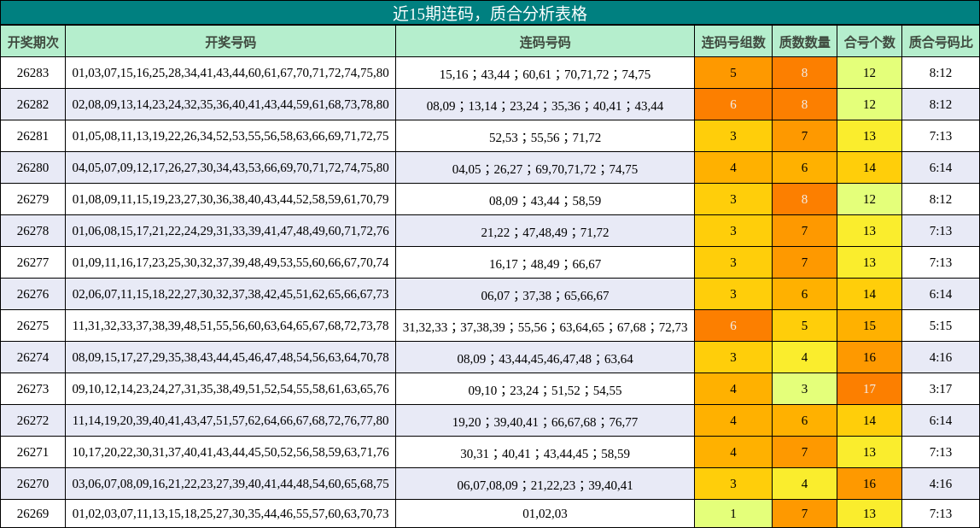Click period number 26279

[x=32, y=199]
